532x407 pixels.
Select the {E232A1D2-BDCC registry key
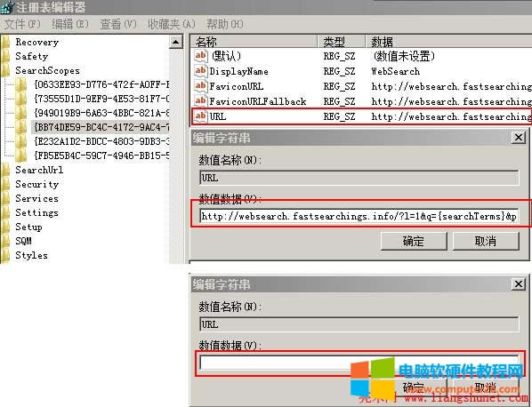(x=101, y=141)
